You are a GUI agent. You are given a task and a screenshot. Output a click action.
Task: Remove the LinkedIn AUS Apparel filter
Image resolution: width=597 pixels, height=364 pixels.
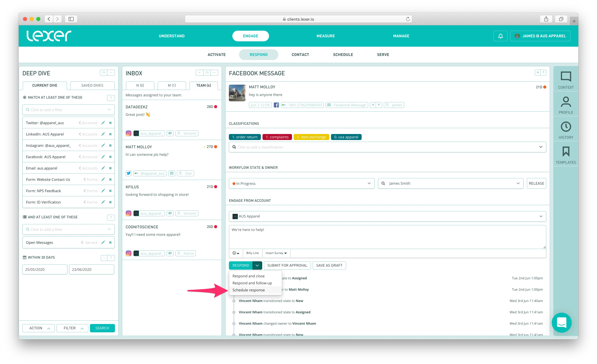pyautogui.click(x=110, y=134)
